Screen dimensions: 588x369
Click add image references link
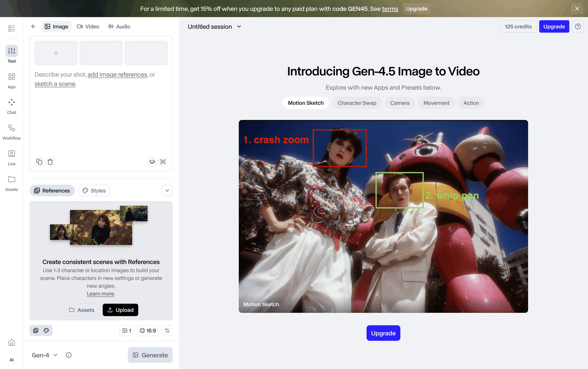(x=117, y=74)
